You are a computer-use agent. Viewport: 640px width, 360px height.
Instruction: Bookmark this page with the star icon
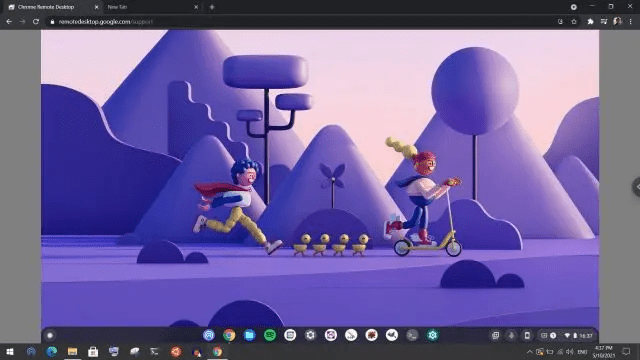[574, 22]
